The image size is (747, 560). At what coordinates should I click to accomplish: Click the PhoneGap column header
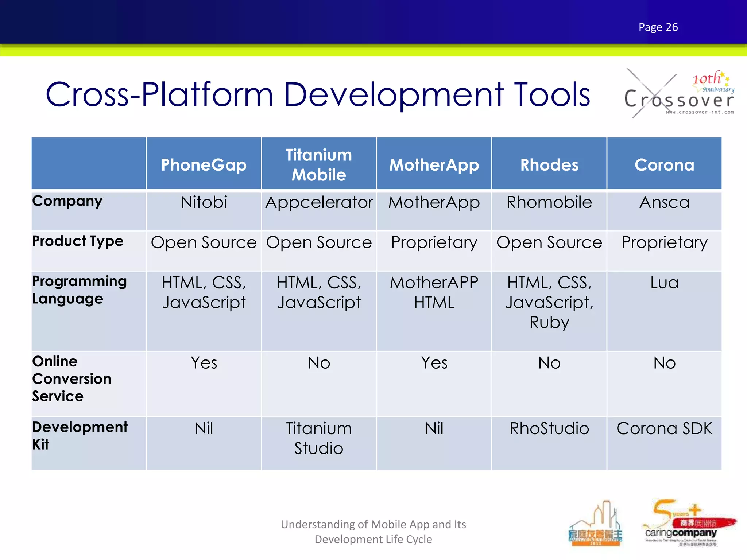pos(204,165)
